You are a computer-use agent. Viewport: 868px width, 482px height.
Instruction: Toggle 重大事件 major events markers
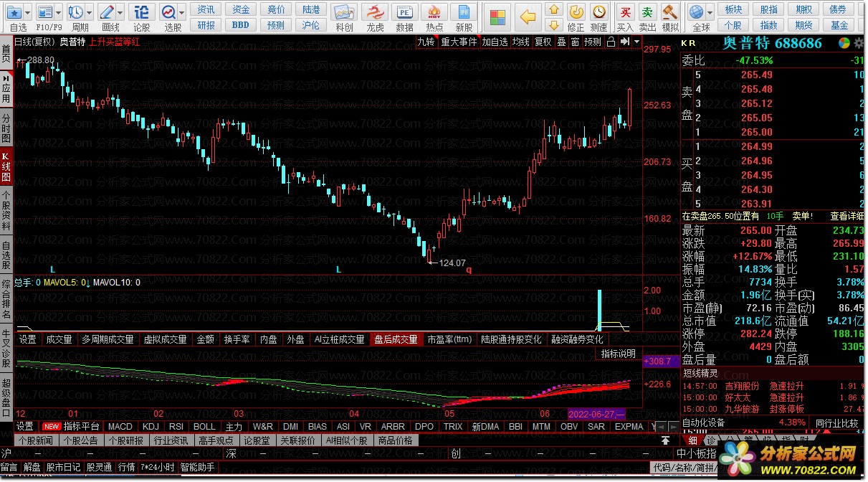[x=459, y=42]
